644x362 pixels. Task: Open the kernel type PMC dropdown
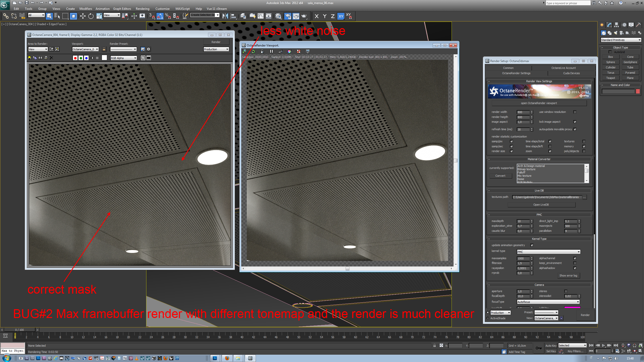(x=548, y=252)
